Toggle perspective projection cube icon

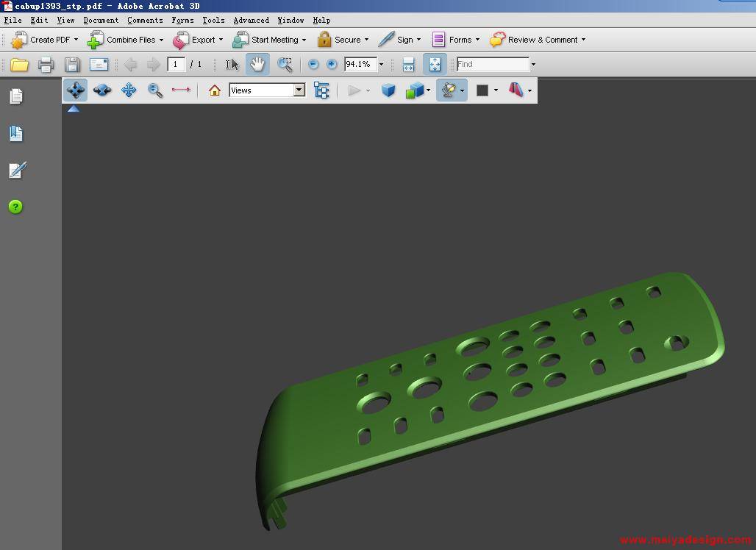[388, 90]
